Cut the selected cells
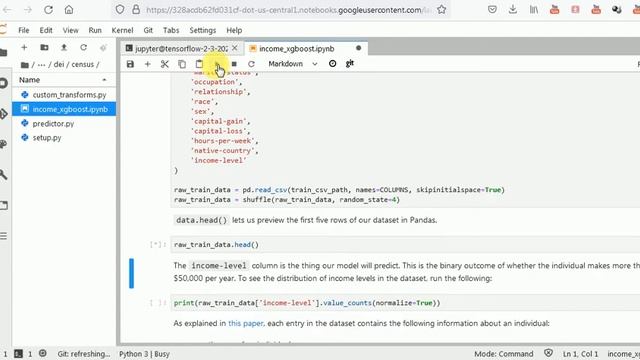 click(164, 64)
